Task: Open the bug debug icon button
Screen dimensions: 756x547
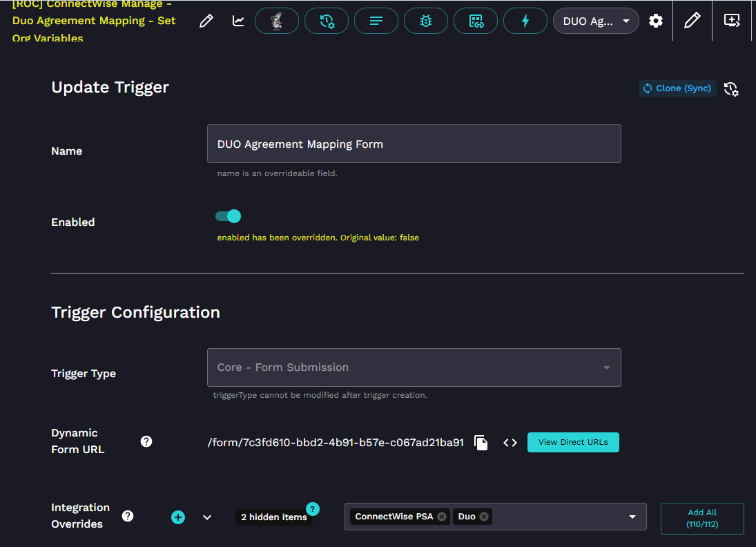Action: [x=426, y=21]
